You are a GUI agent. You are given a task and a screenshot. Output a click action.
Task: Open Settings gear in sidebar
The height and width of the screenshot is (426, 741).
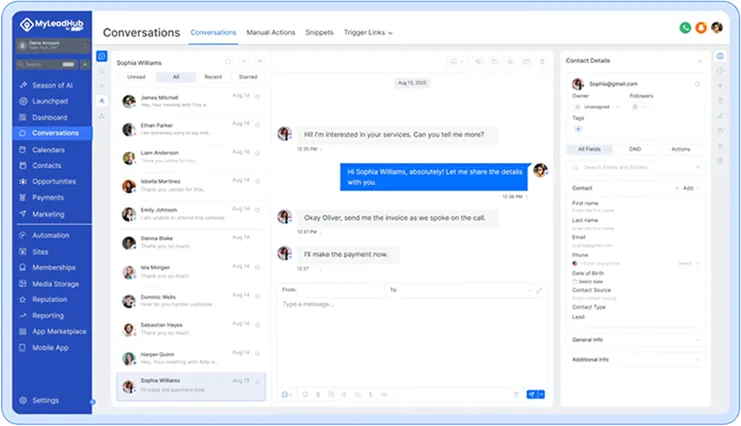pos(23,400)
